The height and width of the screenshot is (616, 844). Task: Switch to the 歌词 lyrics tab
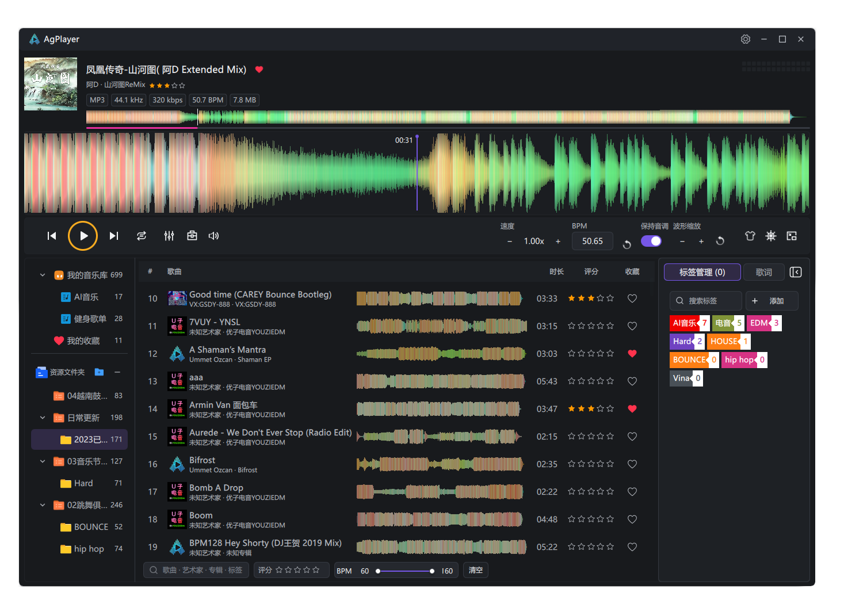764,272
